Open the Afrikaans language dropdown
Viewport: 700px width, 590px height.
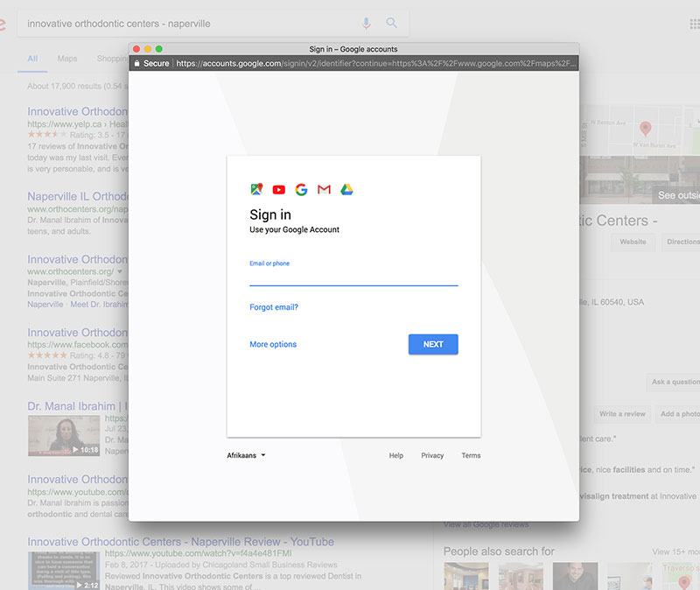click(x=246, y=455)
